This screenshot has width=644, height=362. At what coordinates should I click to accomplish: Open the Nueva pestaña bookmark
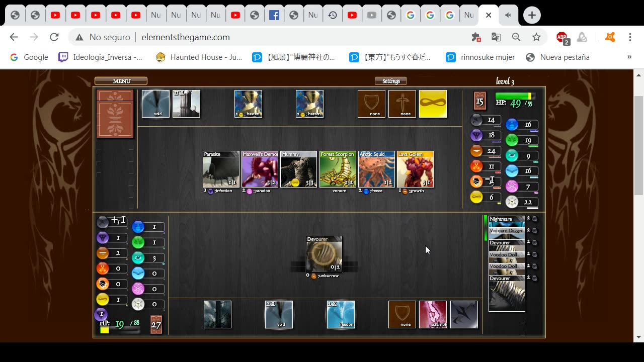[557, 57]
